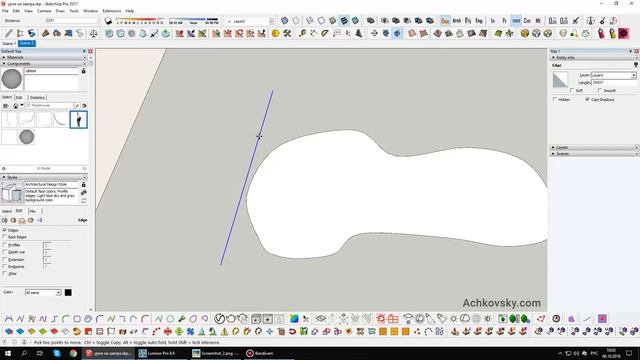
Task: Click the yellow spray bottle icon
Action: coord(612,33)
